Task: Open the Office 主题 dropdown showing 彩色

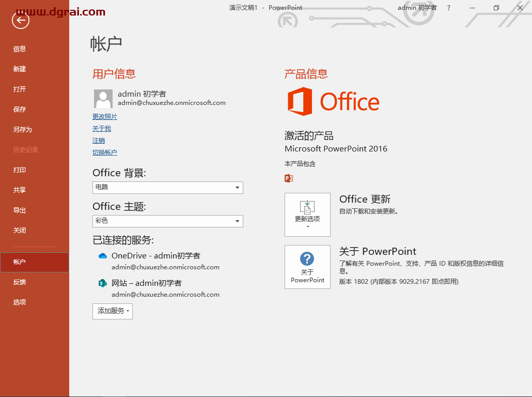Action: pos(168,221)
